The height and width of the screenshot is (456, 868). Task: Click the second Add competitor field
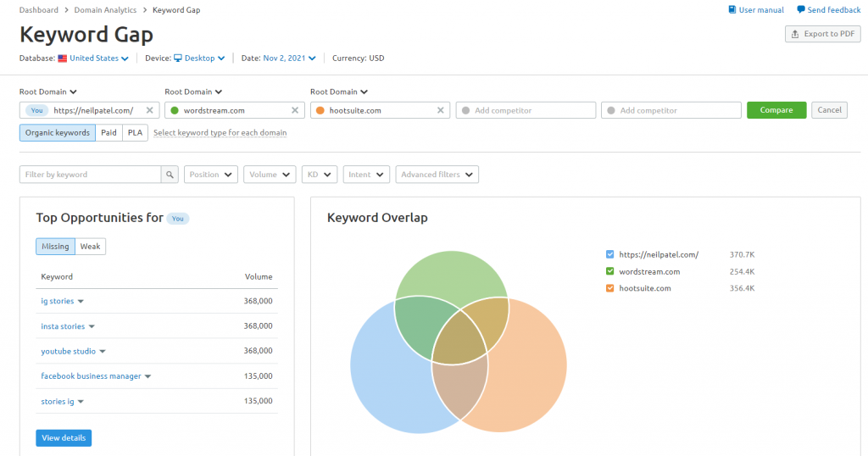pos(671,110)
